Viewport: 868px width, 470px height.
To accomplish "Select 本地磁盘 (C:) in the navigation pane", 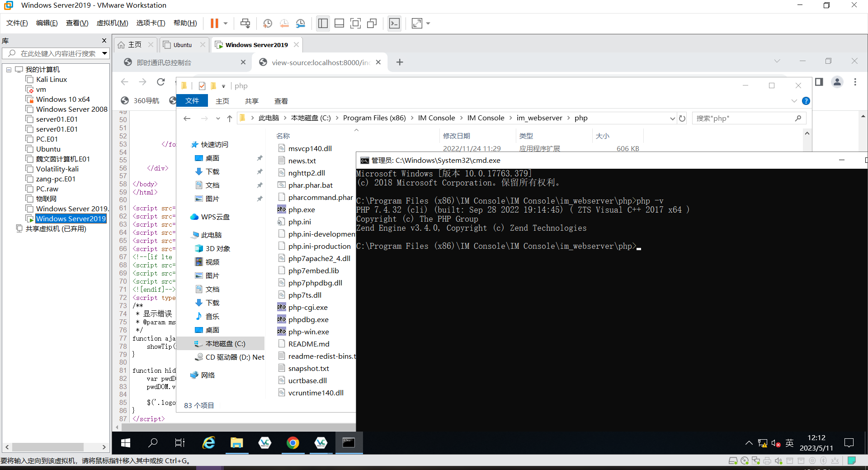I will pos(220,344).
